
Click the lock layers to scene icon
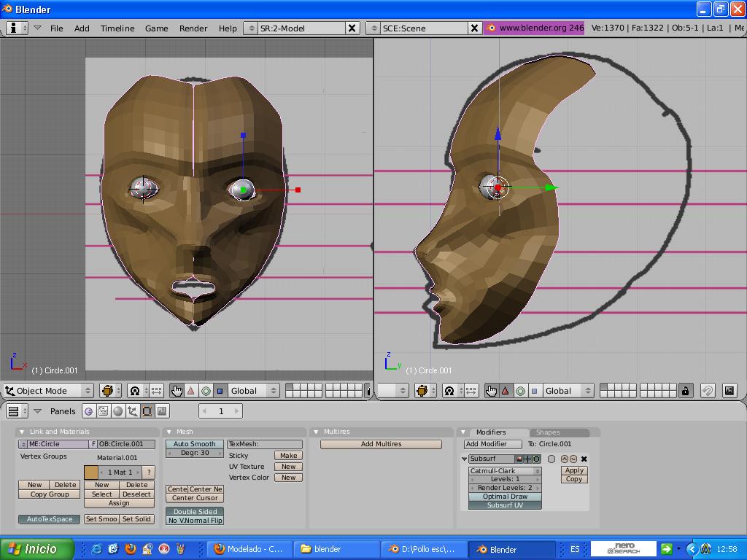tap(685, 391)
